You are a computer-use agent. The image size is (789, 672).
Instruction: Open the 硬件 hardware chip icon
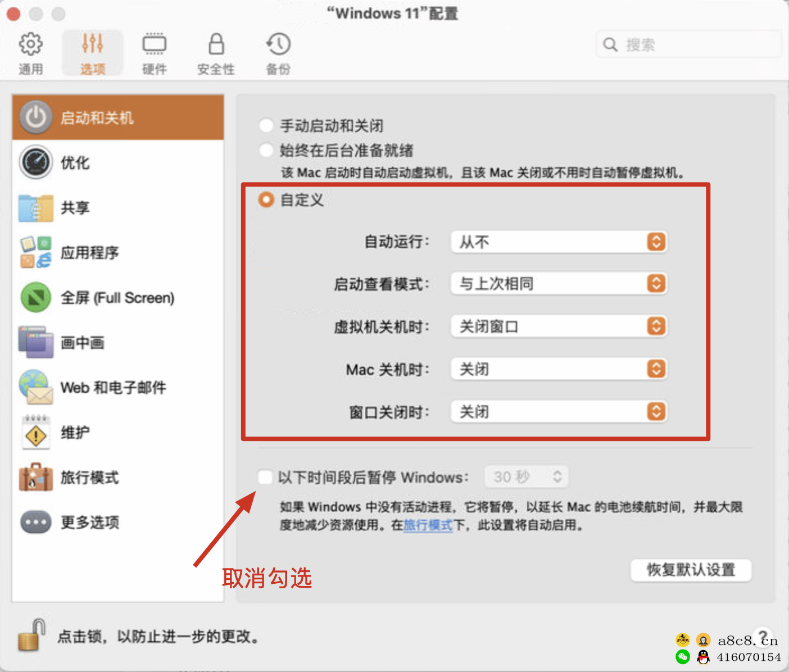pyautogui.click(x=155, y=44)
